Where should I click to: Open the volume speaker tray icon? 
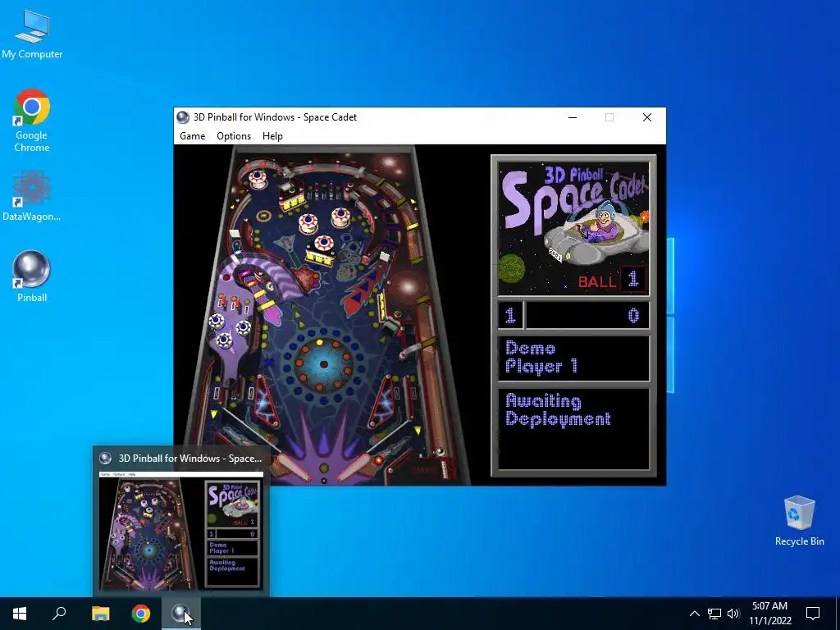click(x=733, y=614)
